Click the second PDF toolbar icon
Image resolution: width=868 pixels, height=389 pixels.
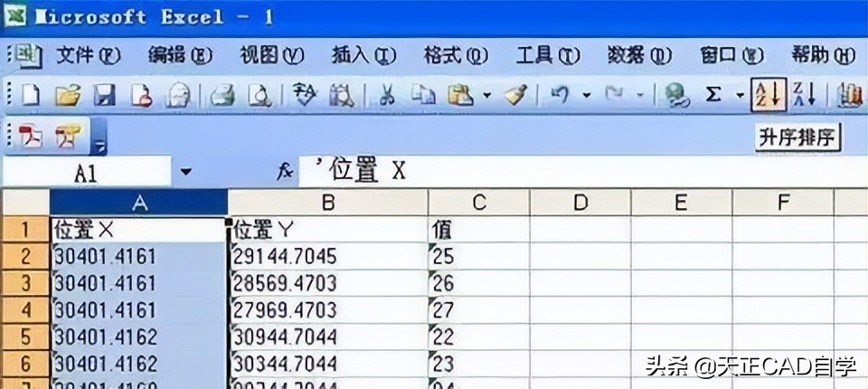(68, 137)
